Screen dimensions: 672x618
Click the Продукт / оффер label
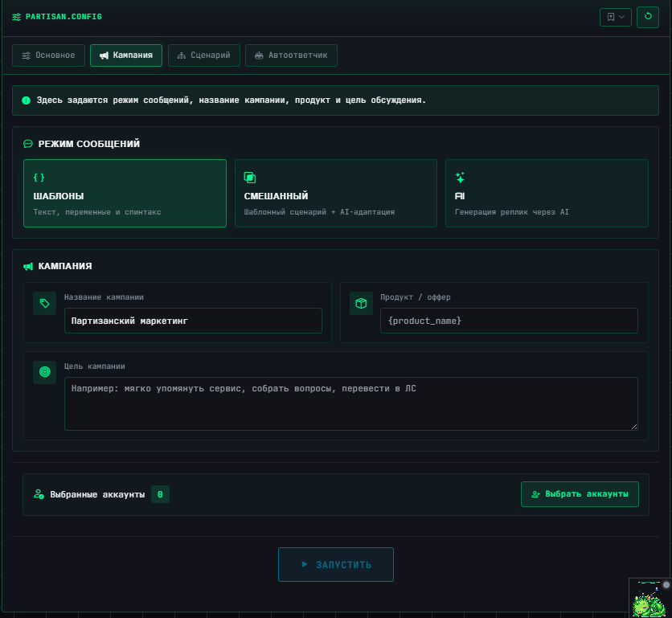tap(416, 297)
